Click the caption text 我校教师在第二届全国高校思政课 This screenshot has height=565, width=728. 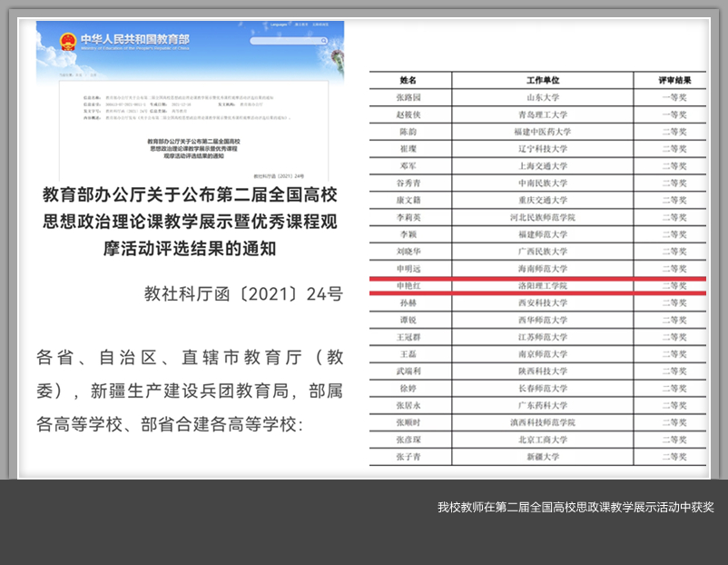(576, 507)
